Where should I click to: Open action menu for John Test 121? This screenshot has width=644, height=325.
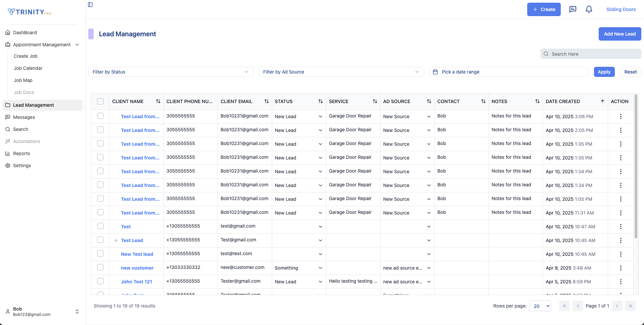click(621, 282)
